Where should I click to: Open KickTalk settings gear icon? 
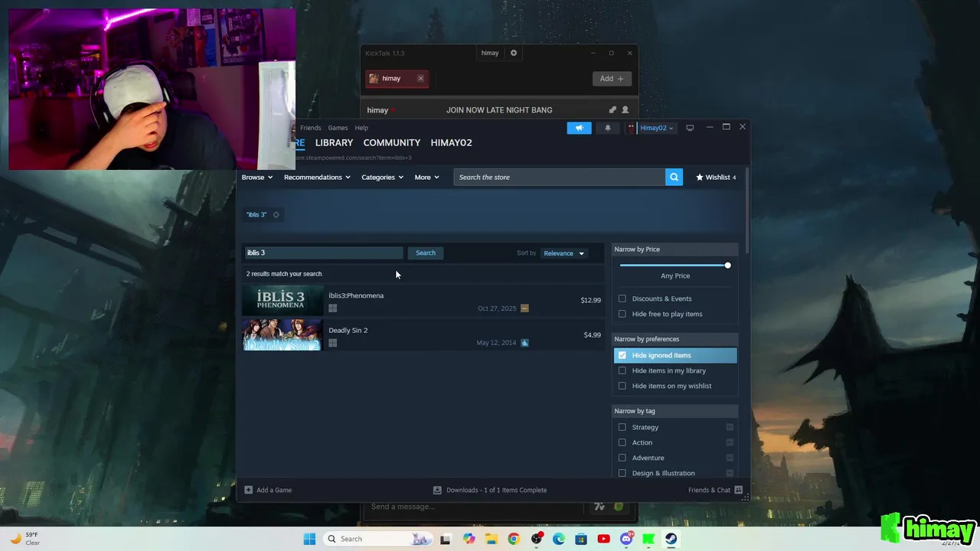tap(514, 53)
